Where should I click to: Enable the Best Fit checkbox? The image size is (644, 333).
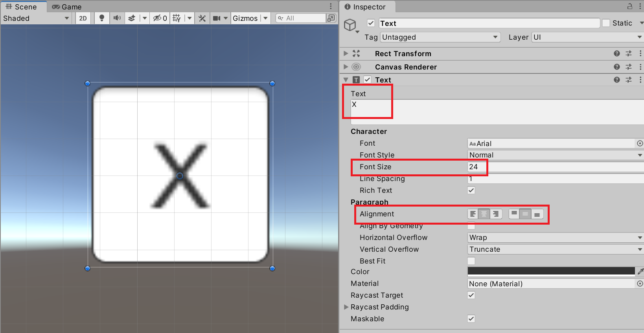click(471, 261)
